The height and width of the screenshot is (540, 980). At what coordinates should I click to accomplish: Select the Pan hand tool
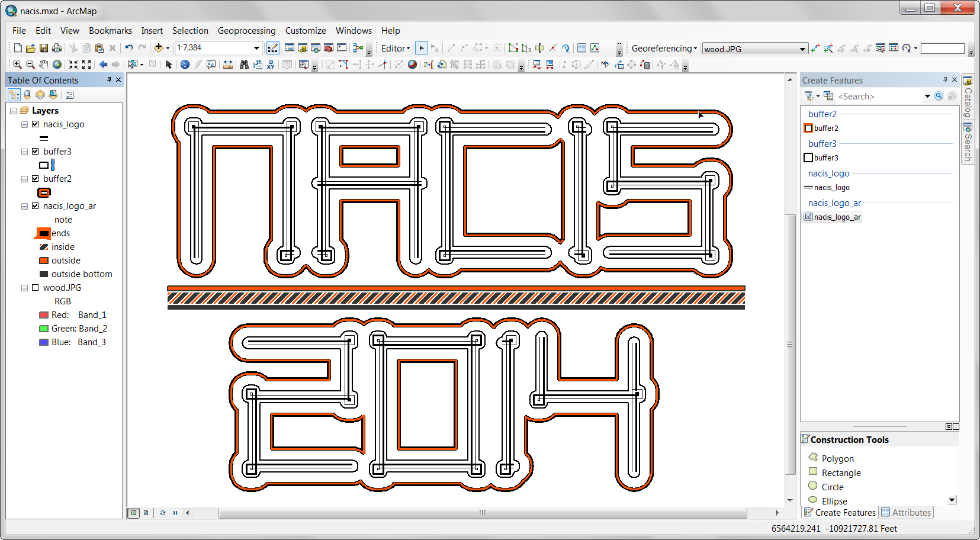tap(44, 64)
